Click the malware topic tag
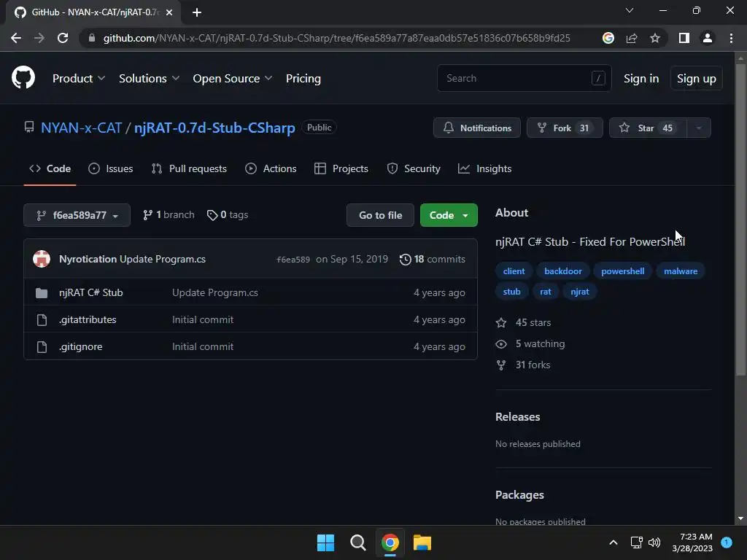747x560 pixels. 681,271
